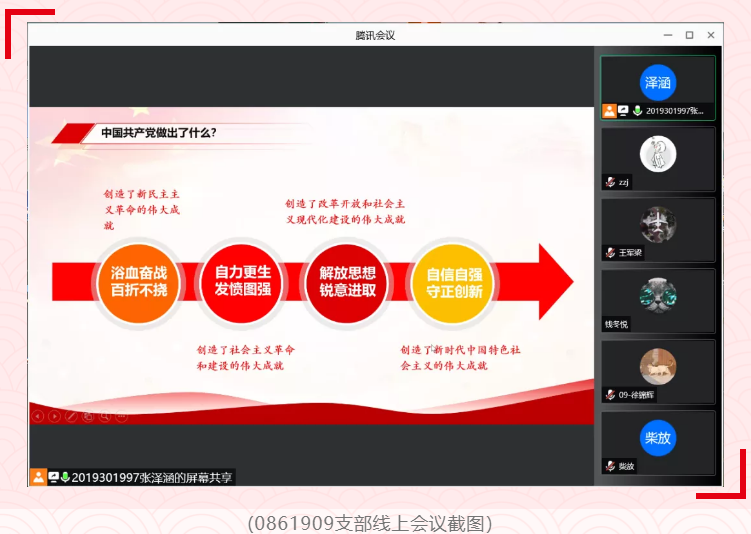Click the orange host icon on 泽涵's tile
The image size is (751, 534).
coord(609,111)
